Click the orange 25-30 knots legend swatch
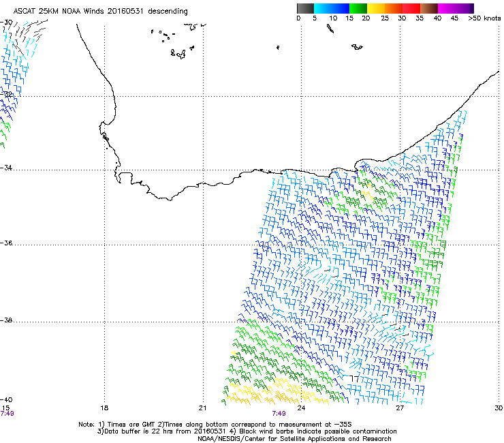Image resolution: width=504 pixels, height=443 pixels. 394,8
